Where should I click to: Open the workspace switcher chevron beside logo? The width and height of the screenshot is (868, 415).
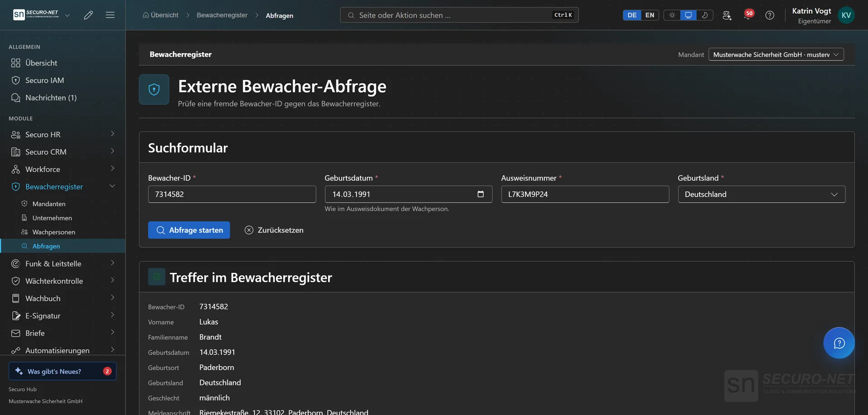point(67,15)
